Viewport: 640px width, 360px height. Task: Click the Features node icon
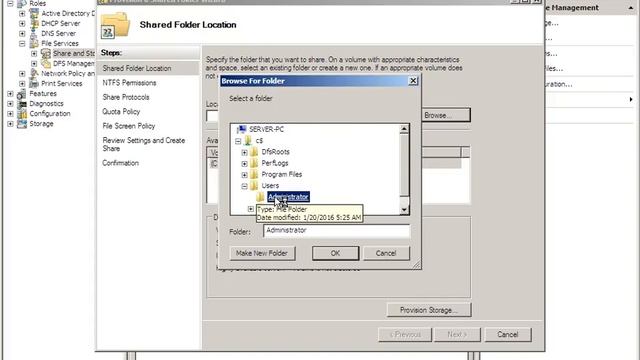click(x=22, y=93)
